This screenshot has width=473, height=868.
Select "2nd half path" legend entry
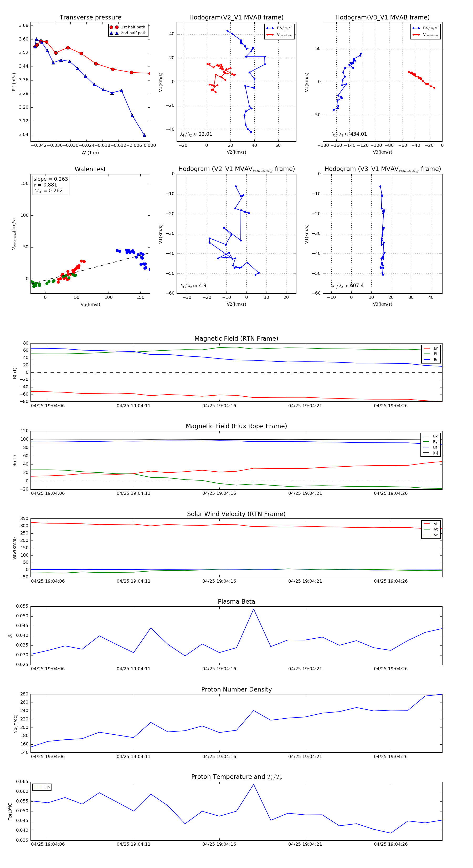tap(128, 33)
